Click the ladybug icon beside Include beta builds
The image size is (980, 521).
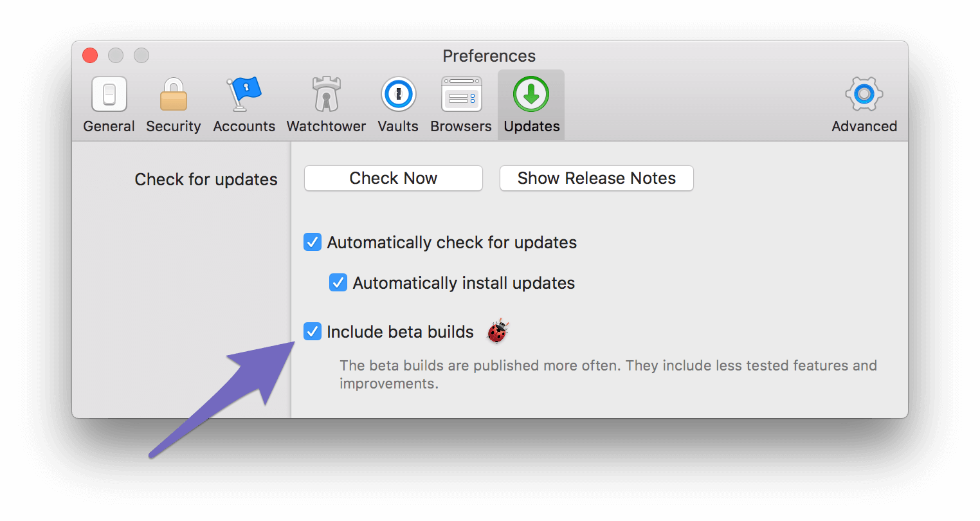497,331
